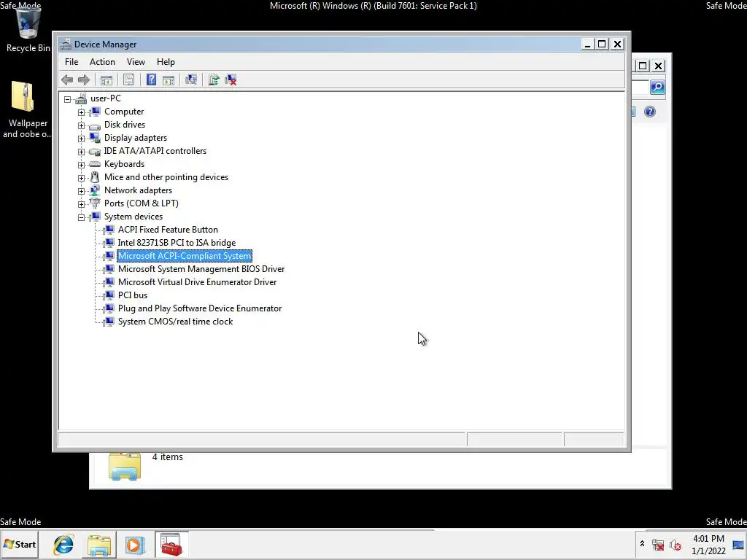Expand Ports (COM & LPT) category
This screenshot has height=560, width=747.
click(x=82, y=204)
